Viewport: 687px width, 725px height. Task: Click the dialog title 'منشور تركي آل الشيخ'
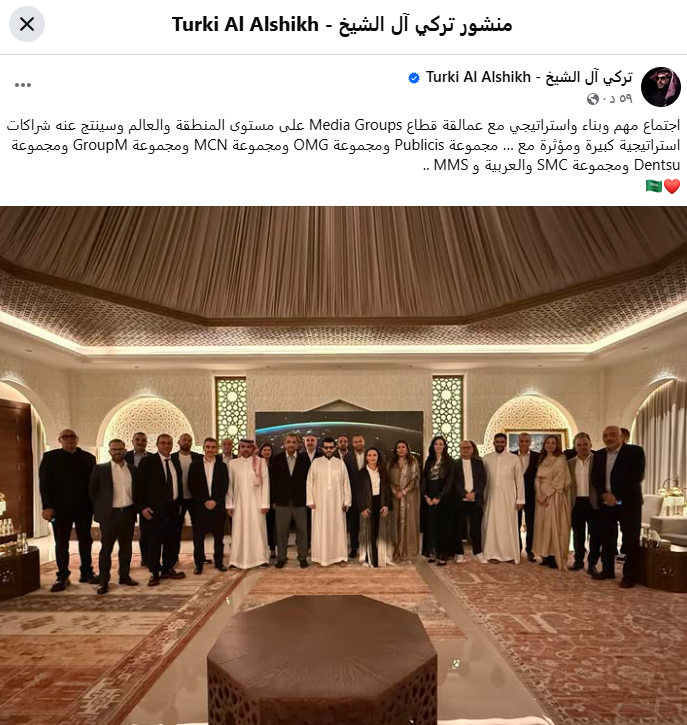pos(425,24)
